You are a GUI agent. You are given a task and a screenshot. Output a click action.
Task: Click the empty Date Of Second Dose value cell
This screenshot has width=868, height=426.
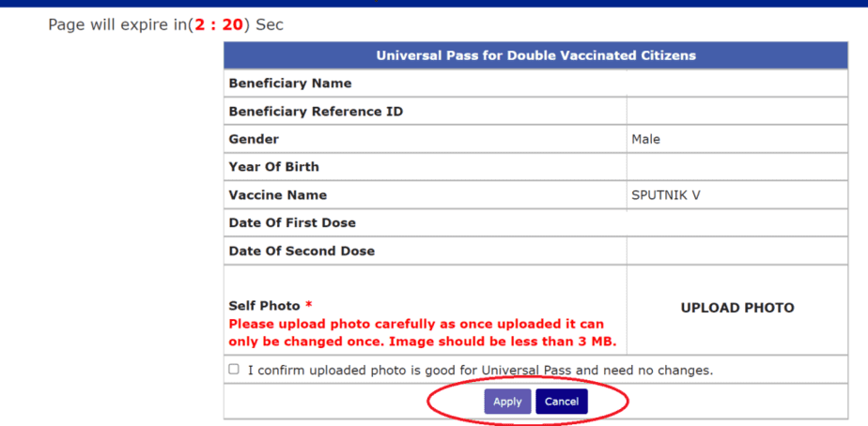point(736,251)
